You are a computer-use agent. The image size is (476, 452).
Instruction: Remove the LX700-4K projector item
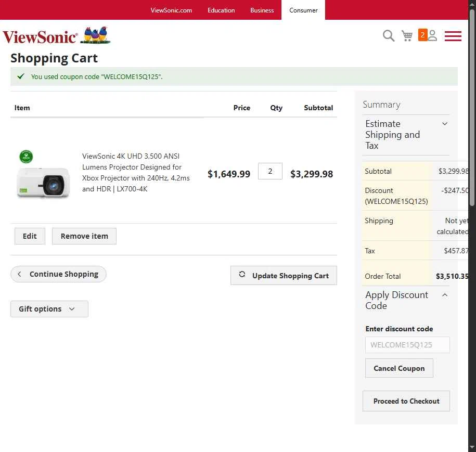(x=84, y=236)
